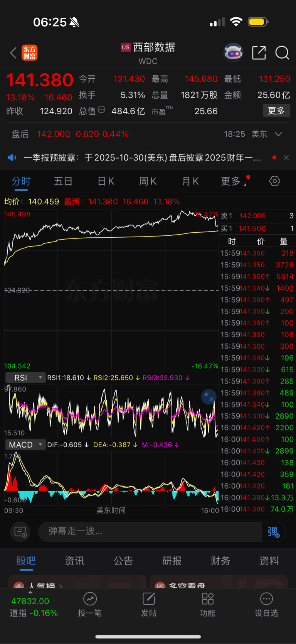Tap the 西部数据 WDC title

pos(148,53)
